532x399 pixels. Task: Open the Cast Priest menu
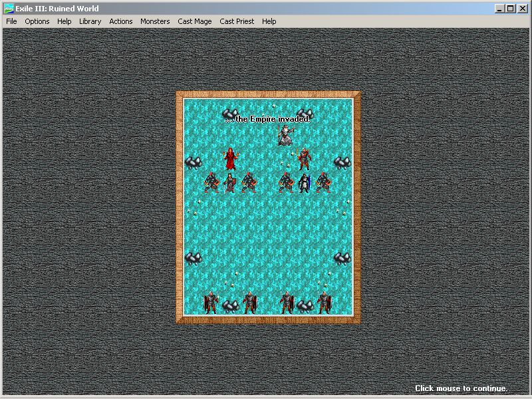coord(237,21)
